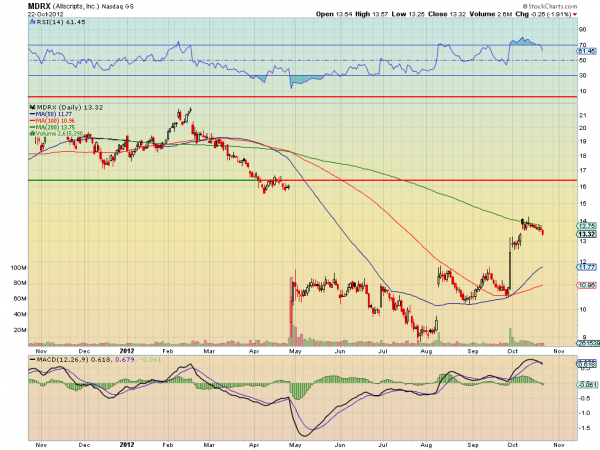The height and width of the screenshot is (450, 600).
Task: Select the 'High 13.67' quote value
Action: 372,14
